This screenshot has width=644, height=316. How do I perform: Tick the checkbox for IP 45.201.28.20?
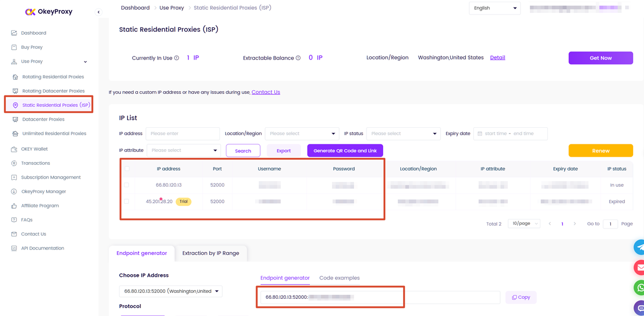[127, 202]
